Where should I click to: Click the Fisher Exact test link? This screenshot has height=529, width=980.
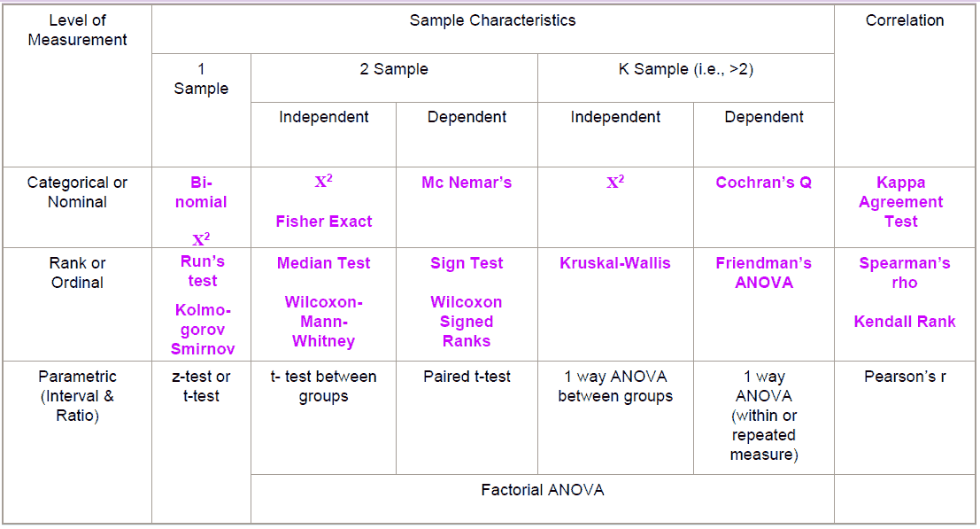[x=324, y=222]
